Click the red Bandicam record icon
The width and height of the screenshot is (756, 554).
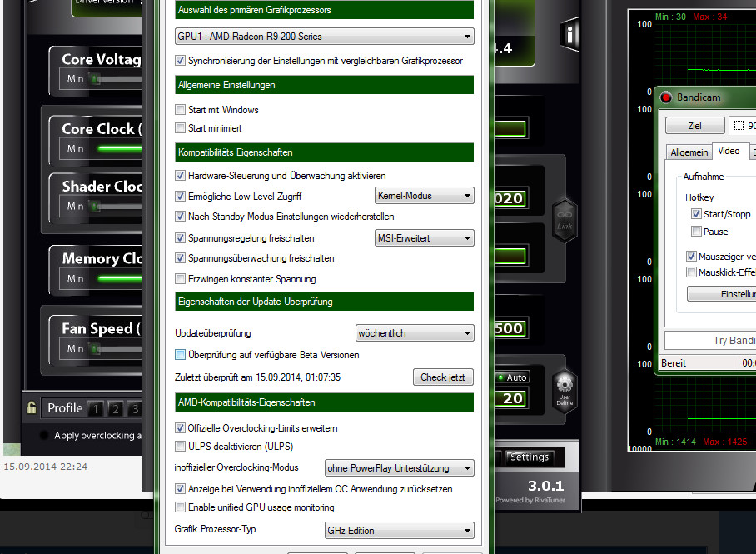tap(666, 97)
